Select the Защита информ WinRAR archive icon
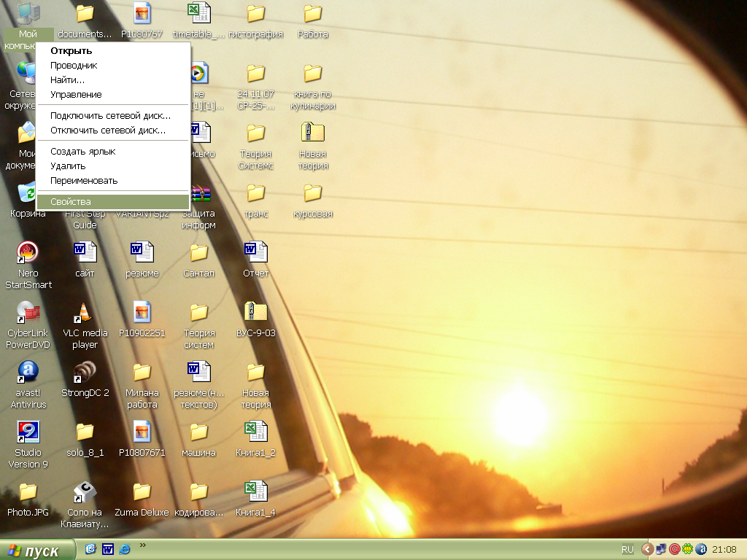747x560 pixels. (201, 193)
